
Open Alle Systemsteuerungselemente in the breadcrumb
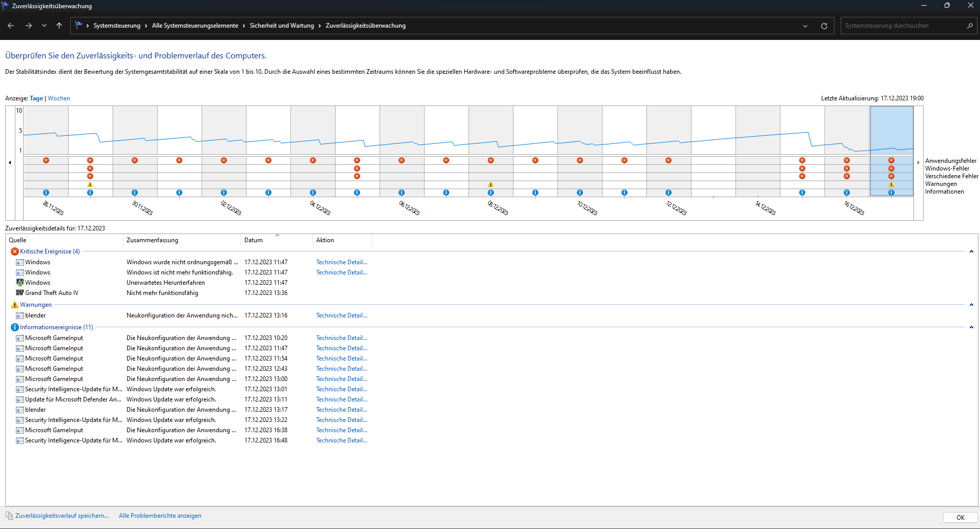[x=195, y=26]
